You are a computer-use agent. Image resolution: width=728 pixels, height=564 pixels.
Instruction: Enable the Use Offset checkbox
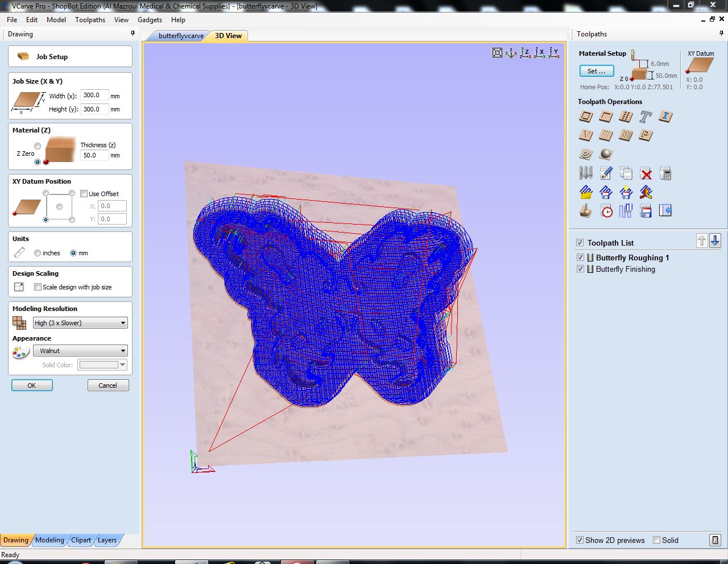click(84, 194)
